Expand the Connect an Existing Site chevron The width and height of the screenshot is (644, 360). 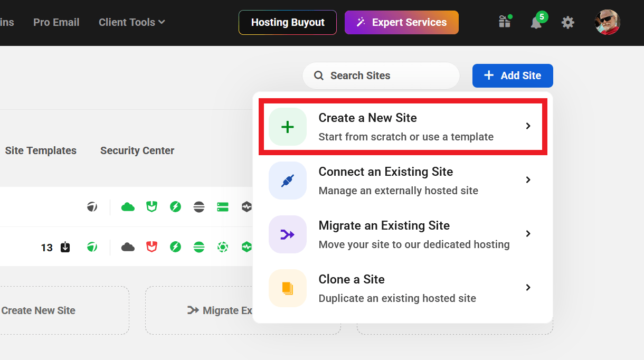[x=528, y=180]
